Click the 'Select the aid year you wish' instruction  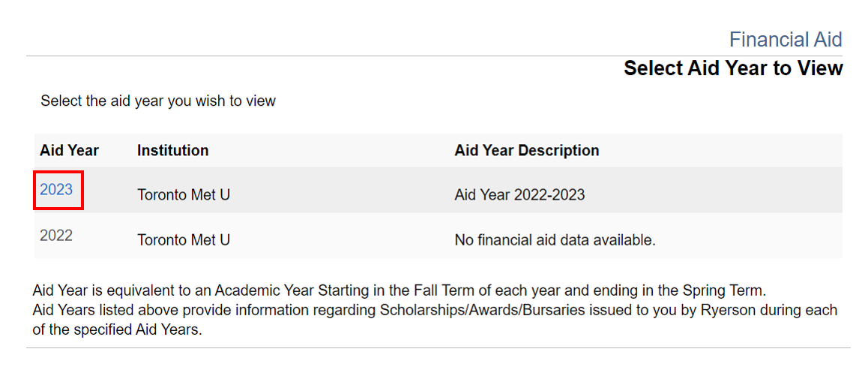[158, 101]
